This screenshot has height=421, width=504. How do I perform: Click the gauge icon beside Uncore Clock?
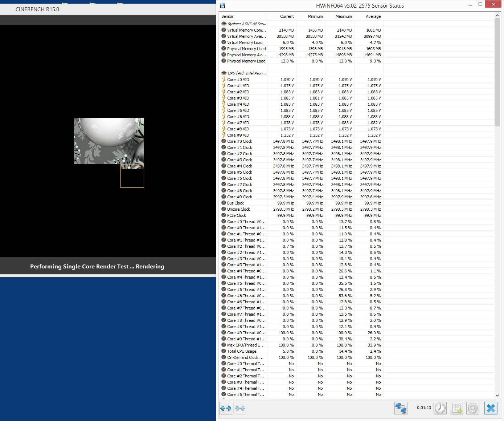click(x=224, y=209)
